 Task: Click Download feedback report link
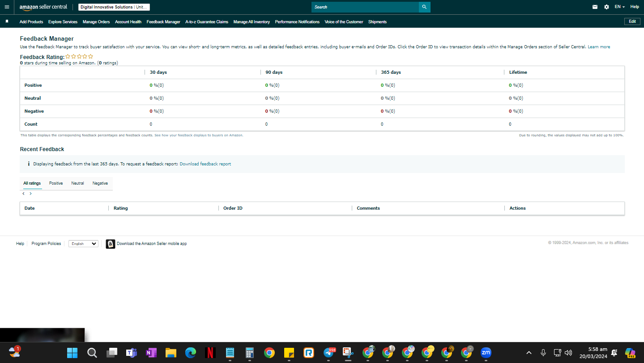[x=205, y=164]
